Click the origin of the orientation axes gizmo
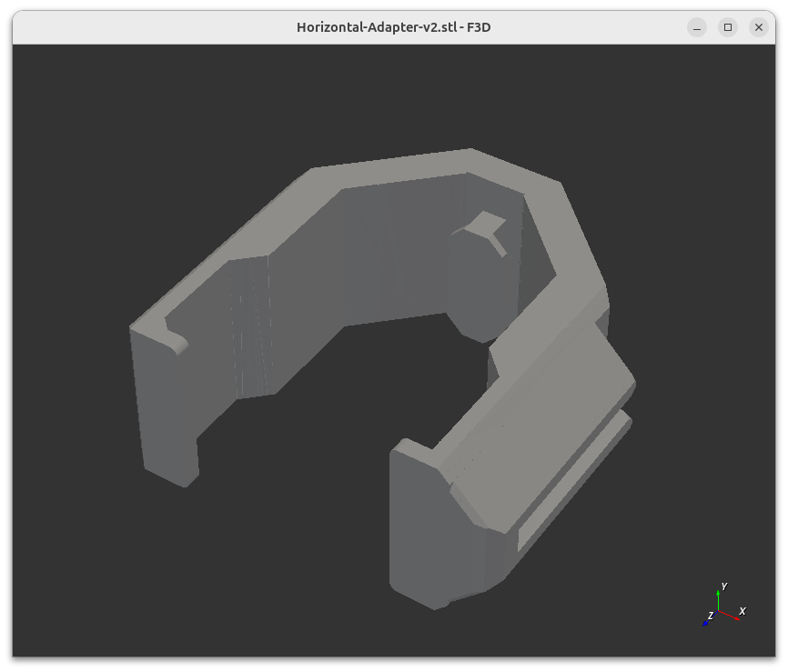This screenshot has height=672, width=788. [719, 611]
